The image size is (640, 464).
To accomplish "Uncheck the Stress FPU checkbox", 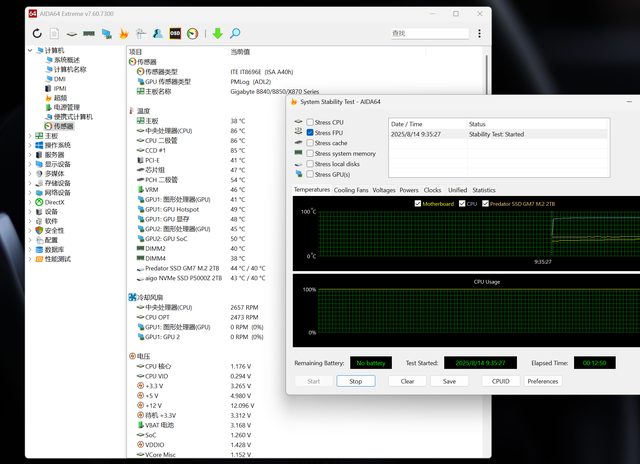I will pos(310,133).
